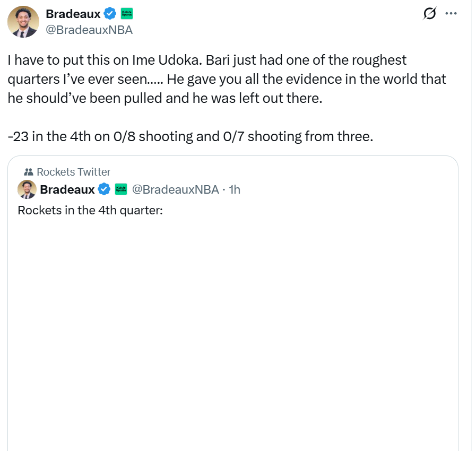Image resolution: width=476 pixels, height=451 pixels.
Task: Click the Bradeaux name in the quoted post
Action: tap(67, 189)
